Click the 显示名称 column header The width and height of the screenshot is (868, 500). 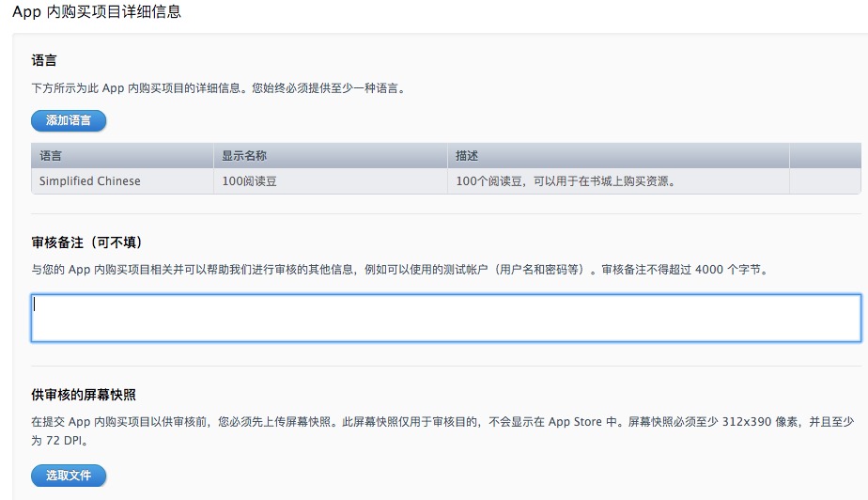point(244,155)
